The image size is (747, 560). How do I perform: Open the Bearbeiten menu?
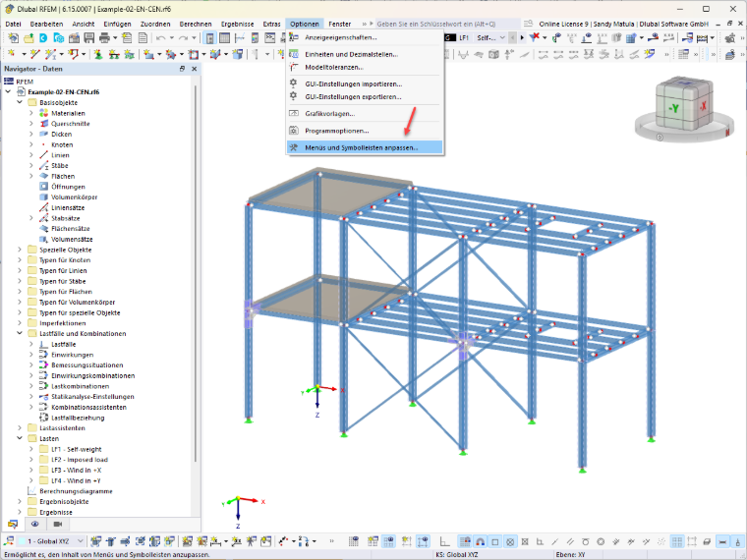click(x=46, y=24)
